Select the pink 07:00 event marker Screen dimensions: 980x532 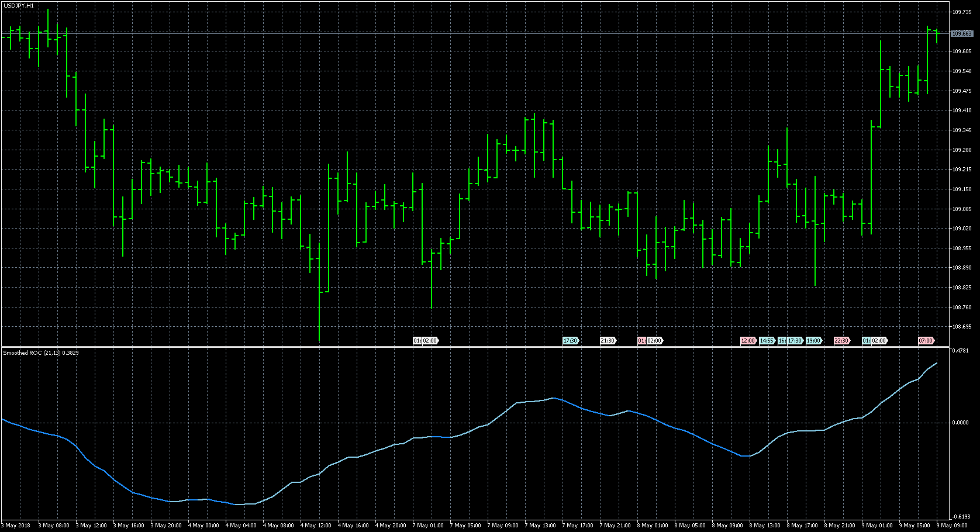(926, 341)
